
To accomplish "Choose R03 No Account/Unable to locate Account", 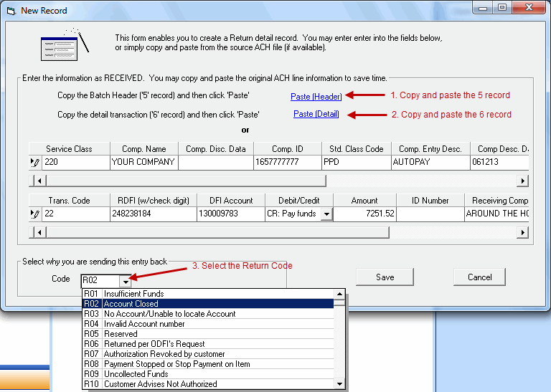I will click(208, 314).
